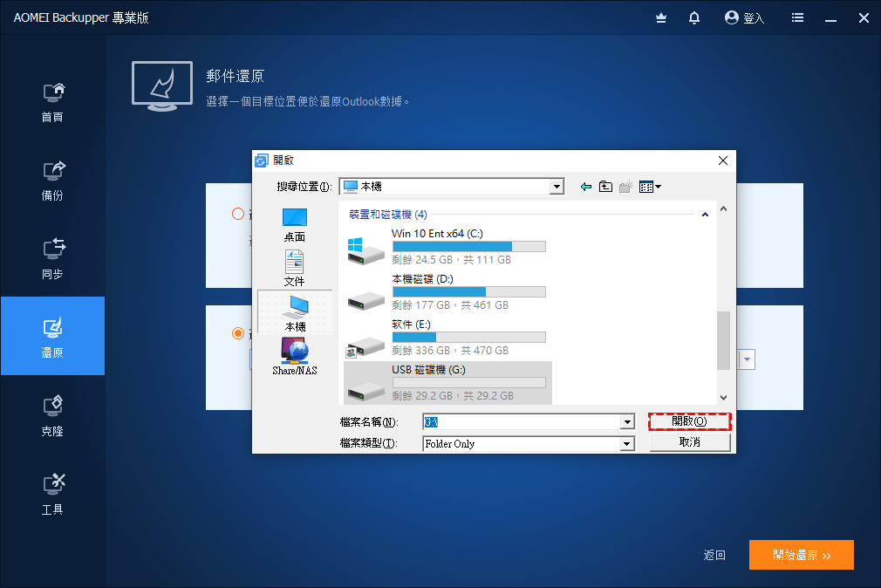Open the 首頁 home section
Image resolution: width=881 pixels, height=588 pixels.
coord(52,103)
